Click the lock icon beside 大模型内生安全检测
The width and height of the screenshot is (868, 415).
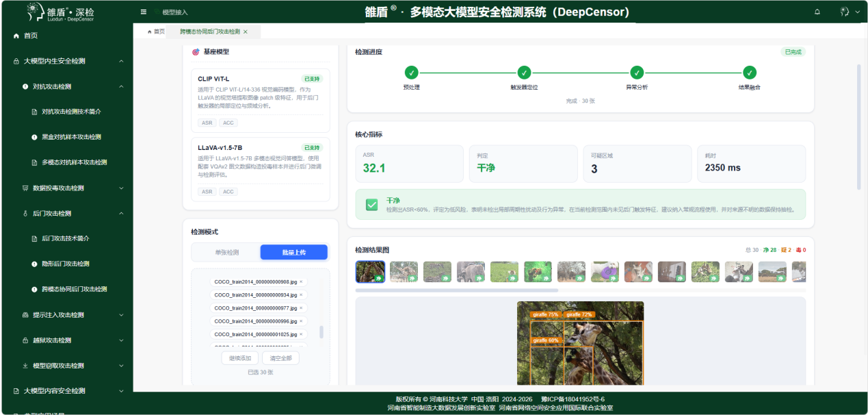click(x=16, y=61)
